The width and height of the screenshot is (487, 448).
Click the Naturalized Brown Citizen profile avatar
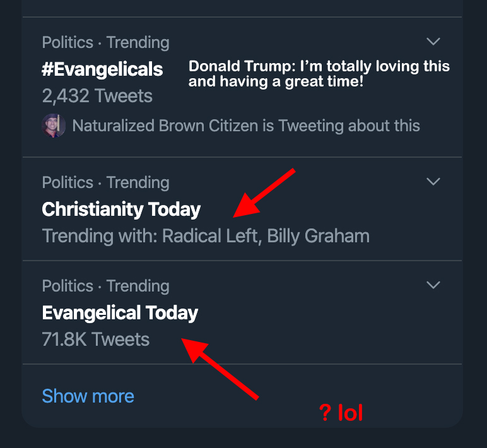click(54, 126)
